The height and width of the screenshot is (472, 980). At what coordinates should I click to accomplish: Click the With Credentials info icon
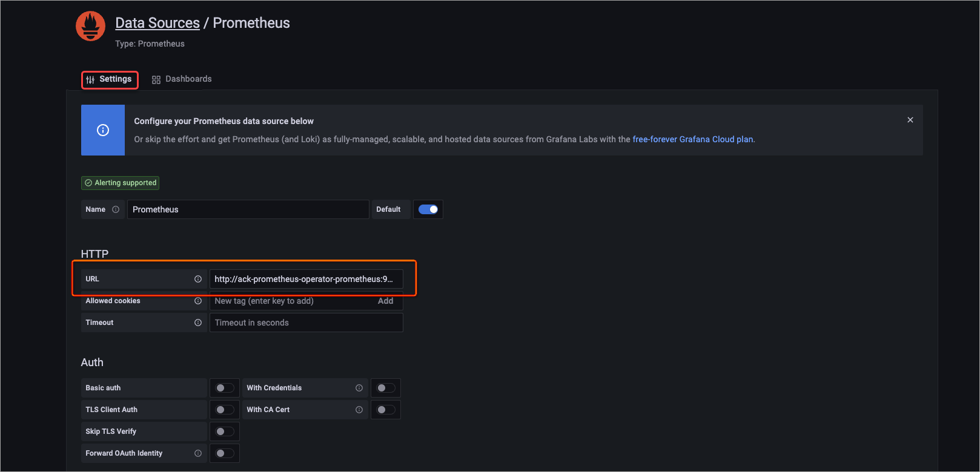pos(359,388)
